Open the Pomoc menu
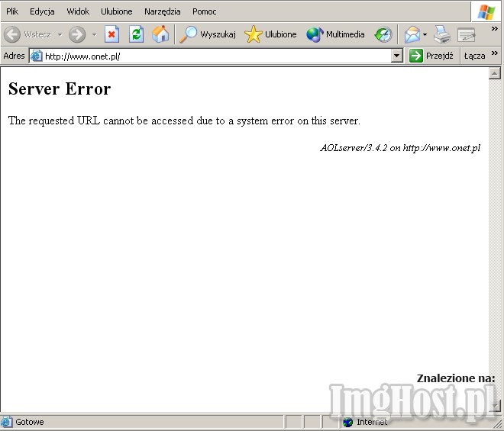Screen dimensions: 504x431 pos(205,11)
